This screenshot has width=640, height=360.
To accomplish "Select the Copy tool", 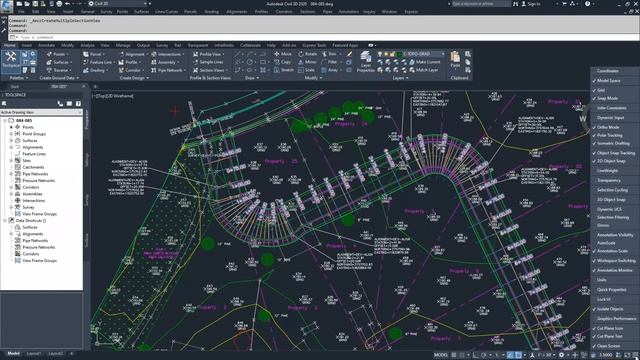I will pyautogui.click(x=282, y=62).
